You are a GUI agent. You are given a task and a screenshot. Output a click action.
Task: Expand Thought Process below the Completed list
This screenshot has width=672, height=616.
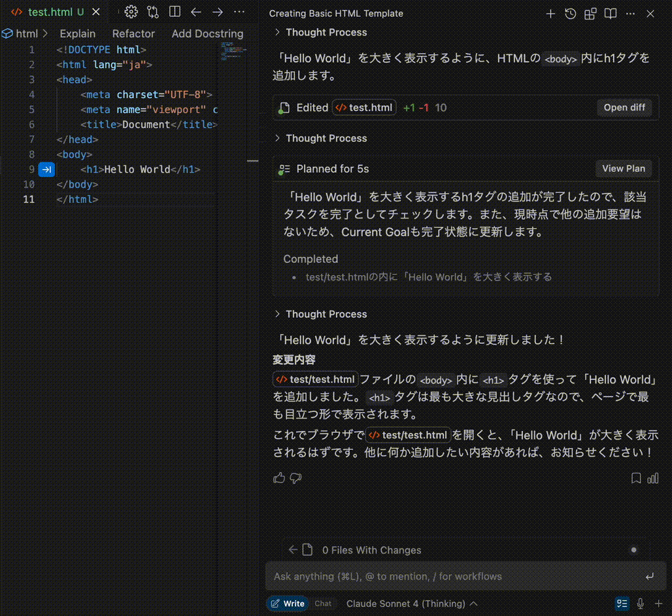coord(321,314)
